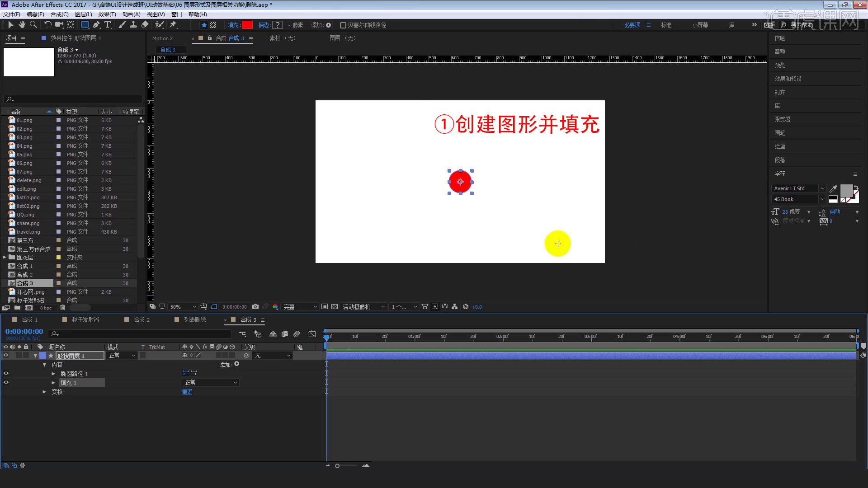Open the Graph Editor in the timeline
868x488 pixels.
(312, 334)
